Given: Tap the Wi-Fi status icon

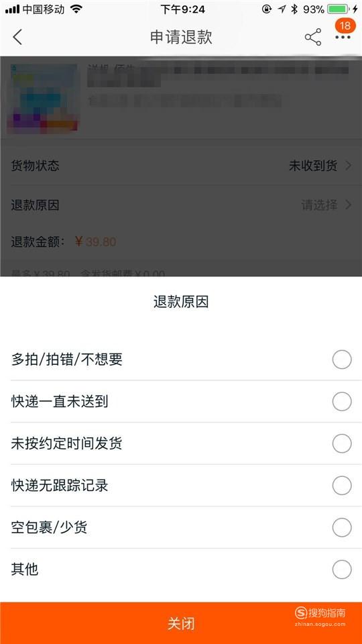Looking at the screenshot, I should point(76,9).
